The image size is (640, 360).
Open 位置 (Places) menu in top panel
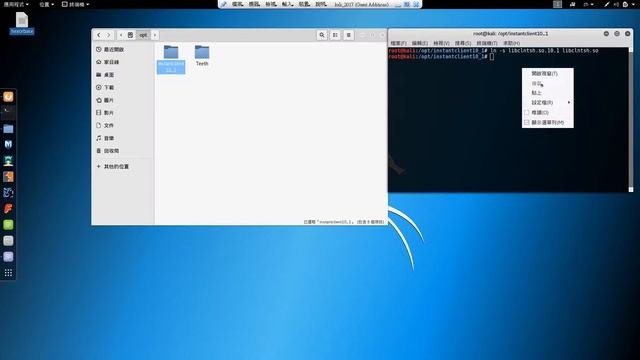click(x=47, y=4)
